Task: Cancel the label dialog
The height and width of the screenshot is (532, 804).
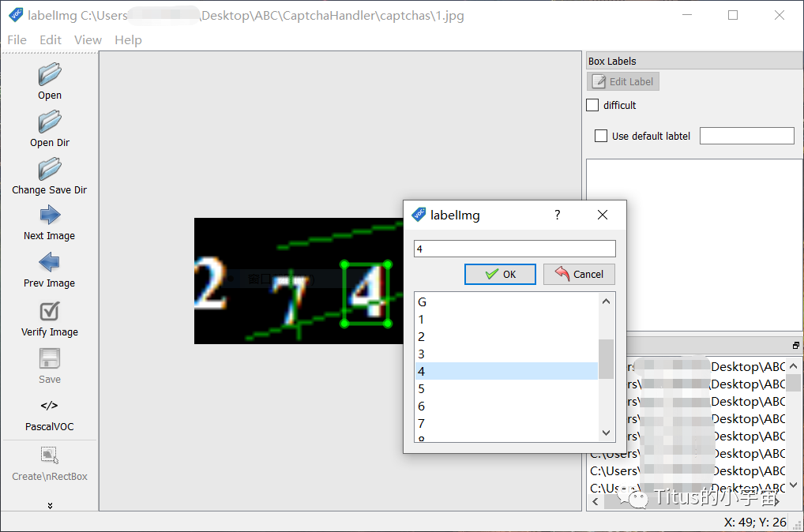Action: [x=579, y=274]
